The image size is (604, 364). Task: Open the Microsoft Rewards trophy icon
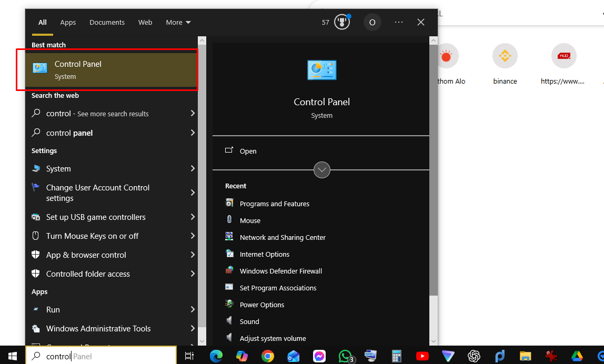pyautogui.click(x=342, y=23)
